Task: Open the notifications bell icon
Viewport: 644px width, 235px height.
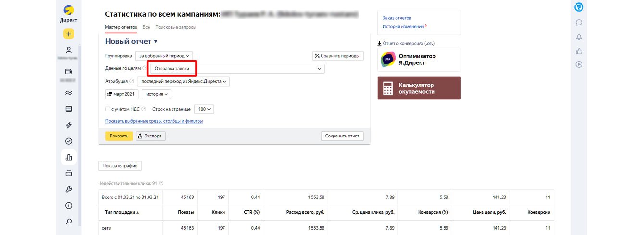Action: [579, 37]
